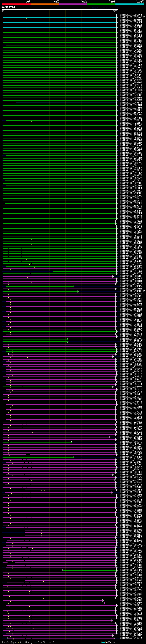Open hit UniRef100_Q9ZV48

point(131,15)
